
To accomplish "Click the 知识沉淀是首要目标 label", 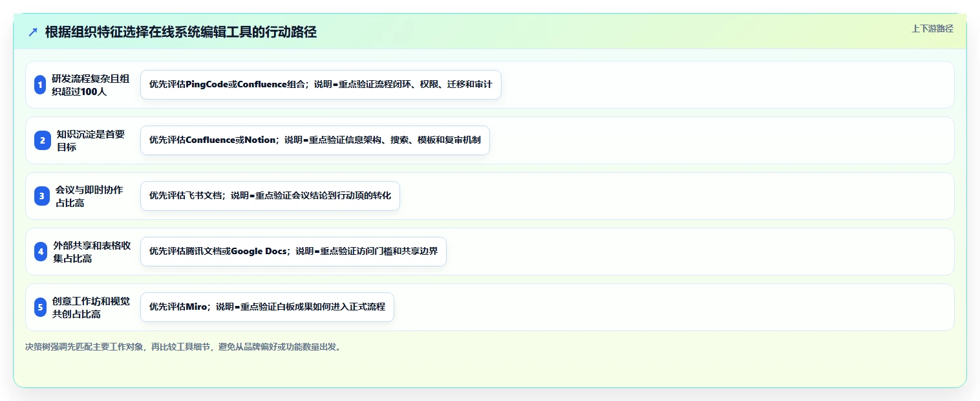I will pos(91,140).
